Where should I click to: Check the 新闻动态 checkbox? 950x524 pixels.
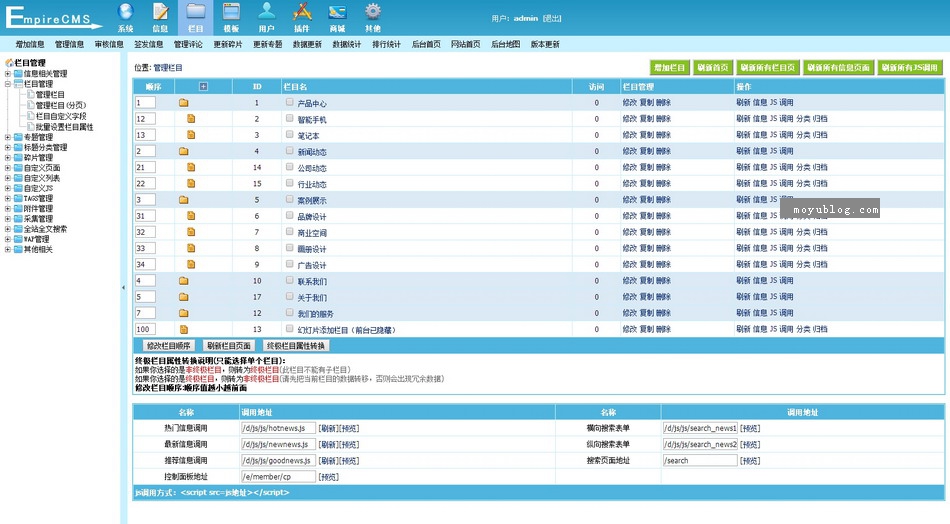pos(290,151)
